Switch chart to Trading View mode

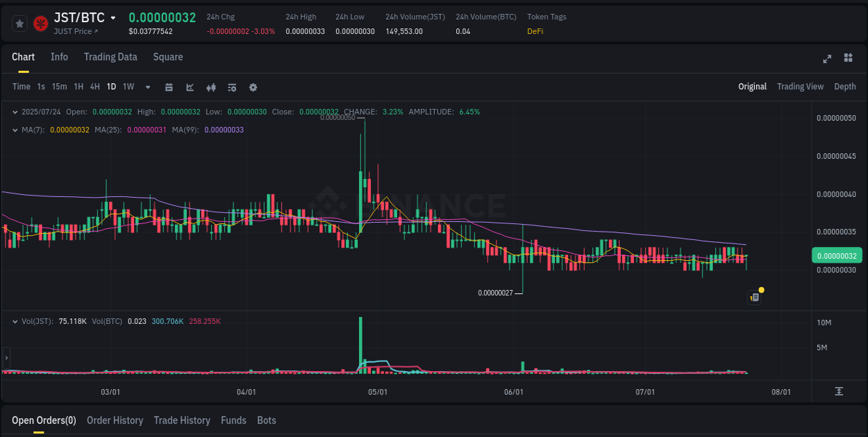point(800,86)
